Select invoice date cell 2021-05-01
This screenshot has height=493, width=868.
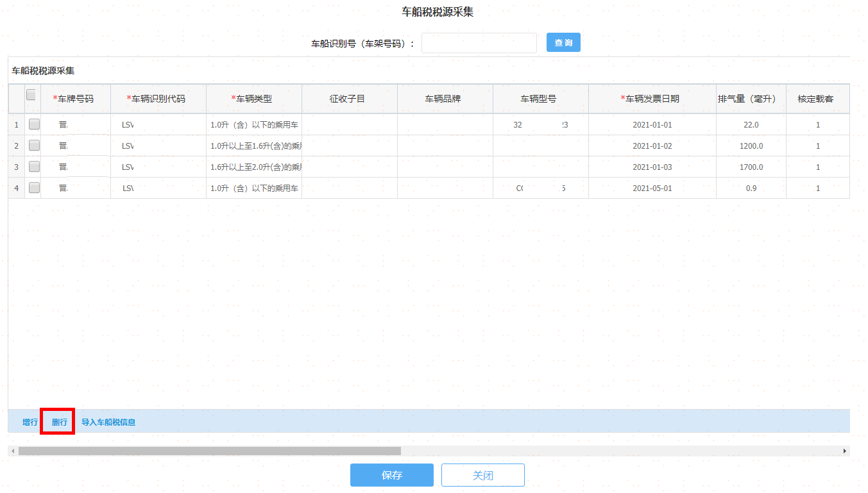pos(652,188)
